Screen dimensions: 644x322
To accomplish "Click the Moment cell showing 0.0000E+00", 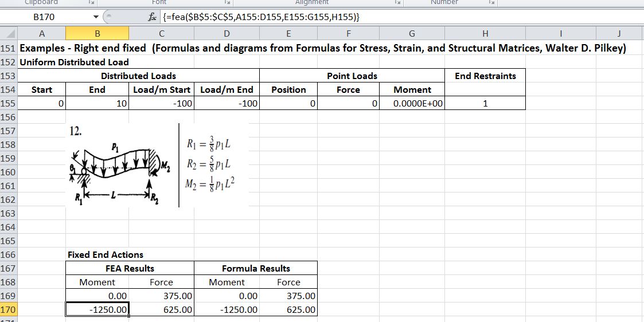I will [412, 104].
